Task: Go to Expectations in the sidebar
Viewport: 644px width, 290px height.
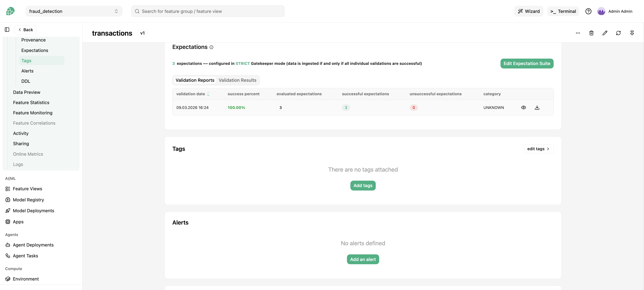Action: 34,50
